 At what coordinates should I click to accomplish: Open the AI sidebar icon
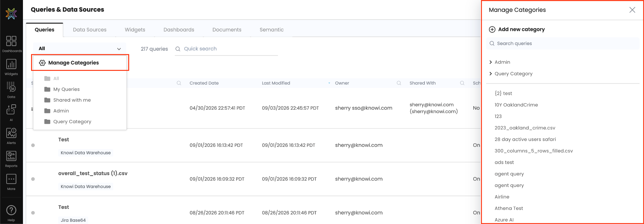click(x=11, y=113)
